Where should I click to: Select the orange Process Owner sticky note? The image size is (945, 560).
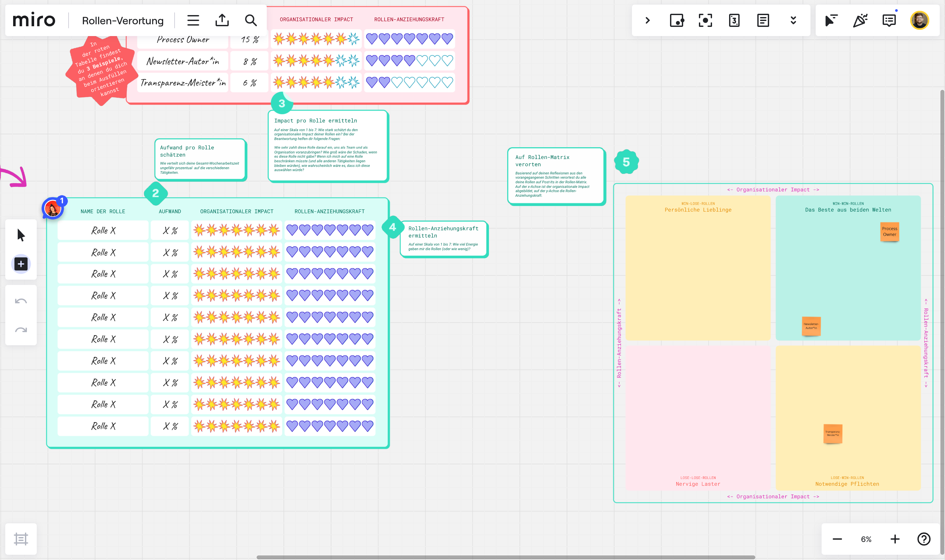click(889, 231)
